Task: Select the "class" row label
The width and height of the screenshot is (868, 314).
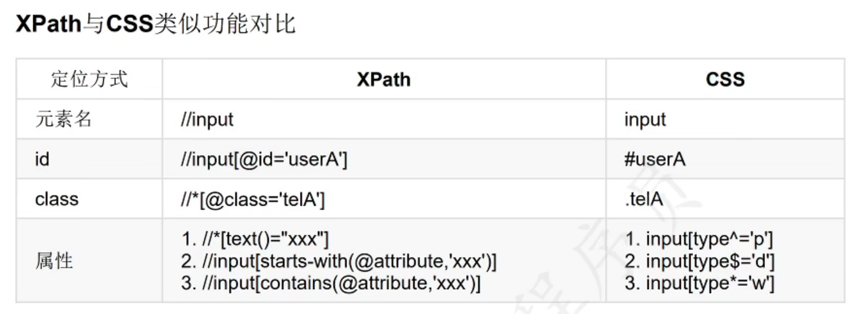Action: (56, 199)
